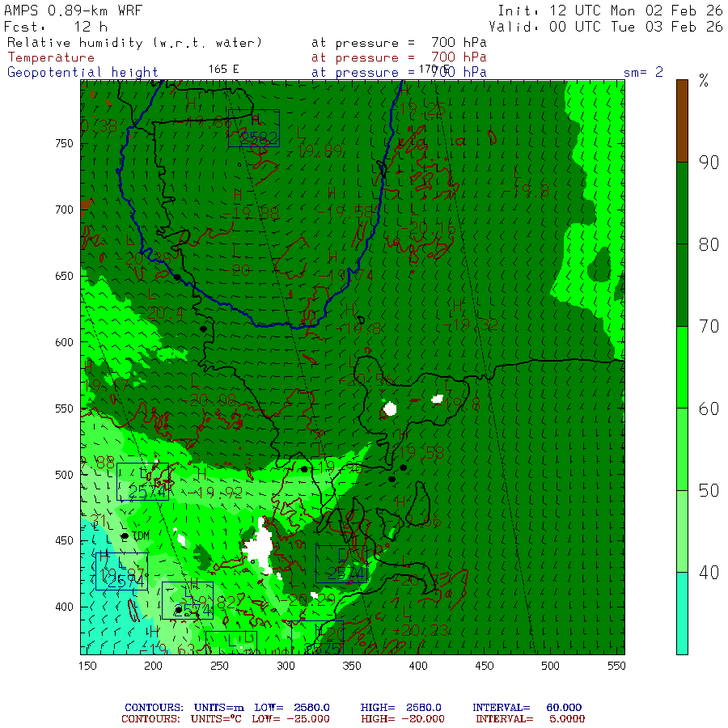The height and width of the screenshot is (728, 728).
Task: Click the 'Relative humidity (w.r.t. water)' label
Action: (134, 43)
